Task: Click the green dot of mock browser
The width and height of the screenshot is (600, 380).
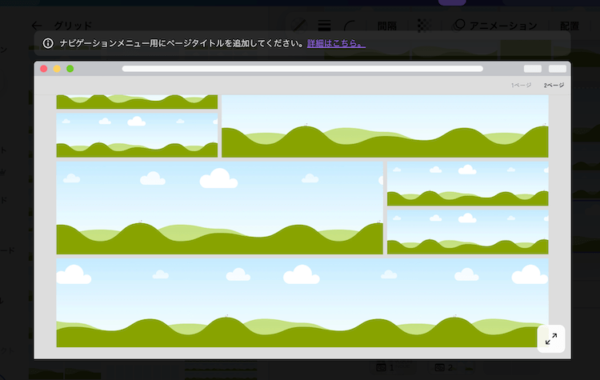Action: click(70, 68)
